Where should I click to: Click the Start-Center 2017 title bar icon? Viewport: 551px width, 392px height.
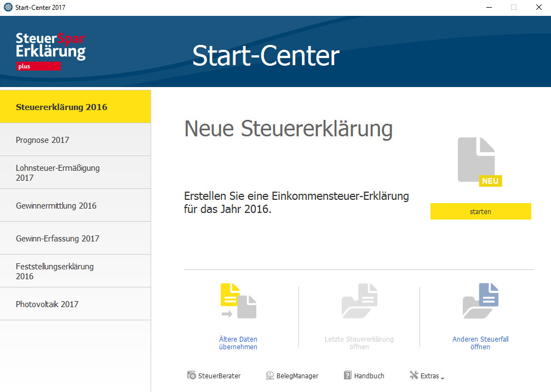pyautogui.click(x=8, y=8)
